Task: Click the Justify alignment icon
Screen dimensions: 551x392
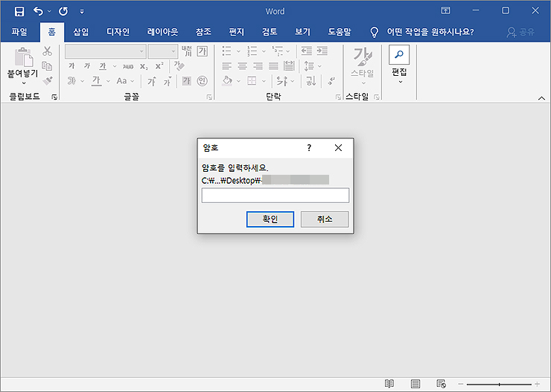Action: click(x=273, y=66)
